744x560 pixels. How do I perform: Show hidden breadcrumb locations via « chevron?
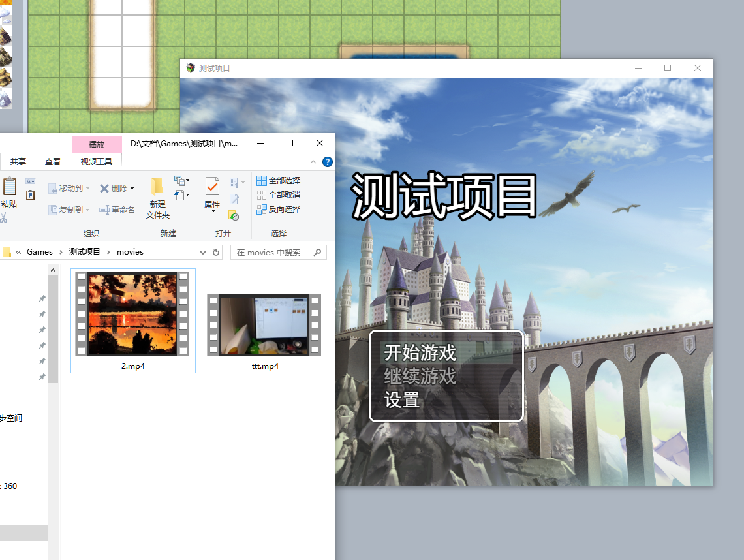pyautogui.click(x=18, y=252)
